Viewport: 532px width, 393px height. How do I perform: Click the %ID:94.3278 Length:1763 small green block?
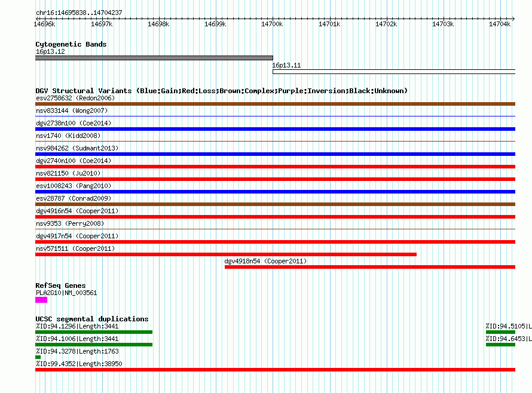(x=38, y=357)
